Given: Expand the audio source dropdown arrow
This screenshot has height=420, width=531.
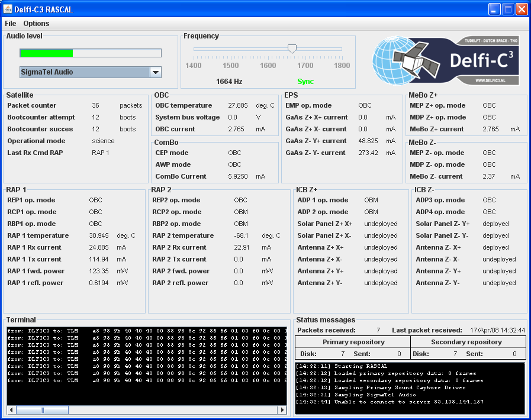Looking at the screenshot, I should [156, 72].
